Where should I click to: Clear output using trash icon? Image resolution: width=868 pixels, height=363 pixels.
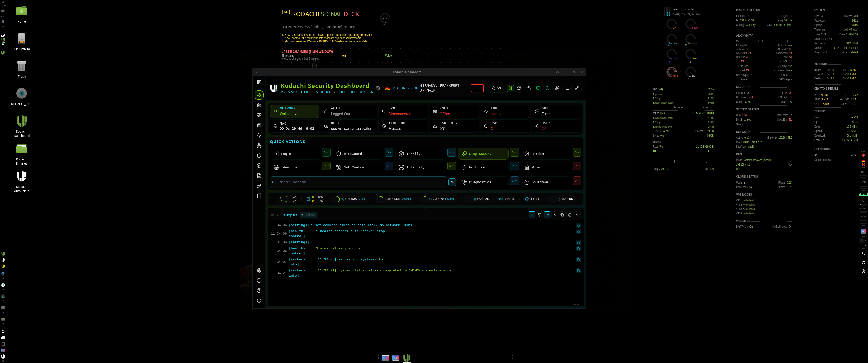pyautogui.click(x=569, y=215)
